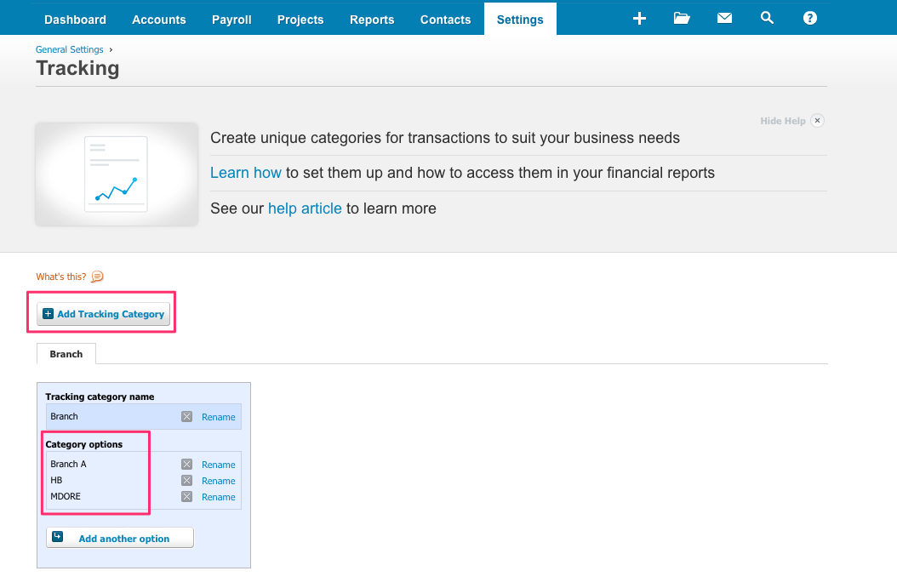Click Add another option button
The width and height of the screenshot is (897, 588).
[120, 538]
